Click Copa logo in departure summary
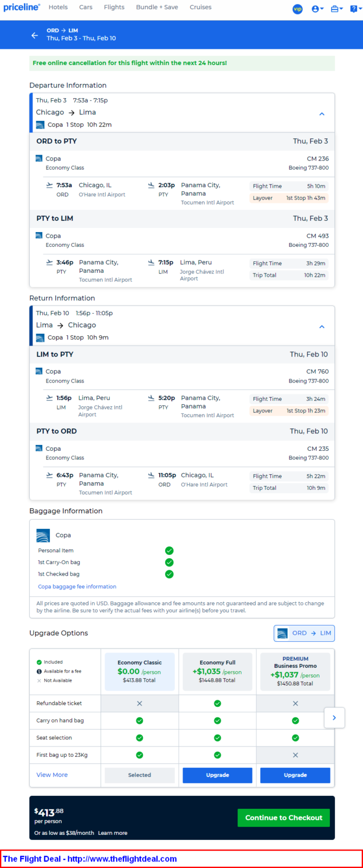The width and height of the screenshot is (363, 868). [x=40, y=125]
